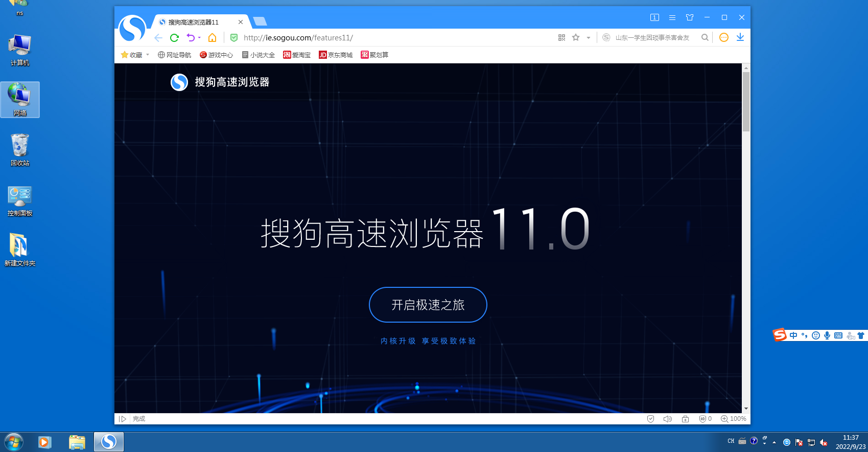The height and width of the screenshot is (452, 868).
Task: Expand the 收藏 dropdown arrow
Action: click(x=148, y=55)
